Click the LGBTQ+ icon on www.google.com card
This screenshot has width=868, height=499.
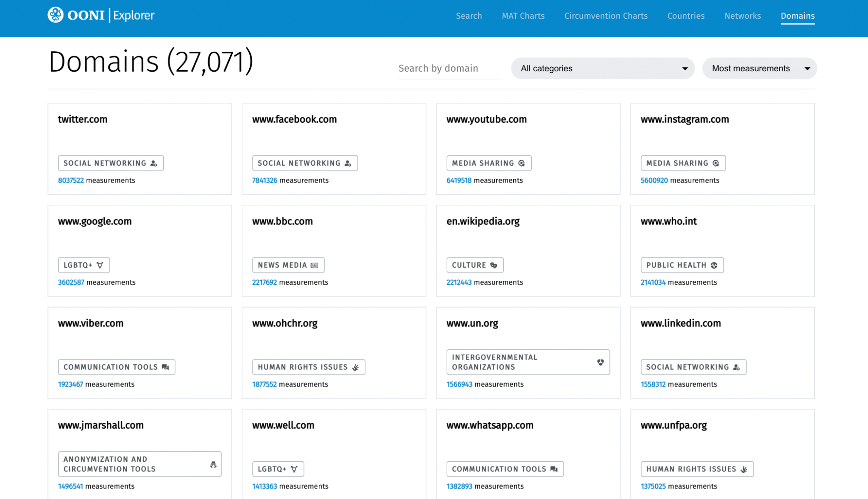(100, 265)
